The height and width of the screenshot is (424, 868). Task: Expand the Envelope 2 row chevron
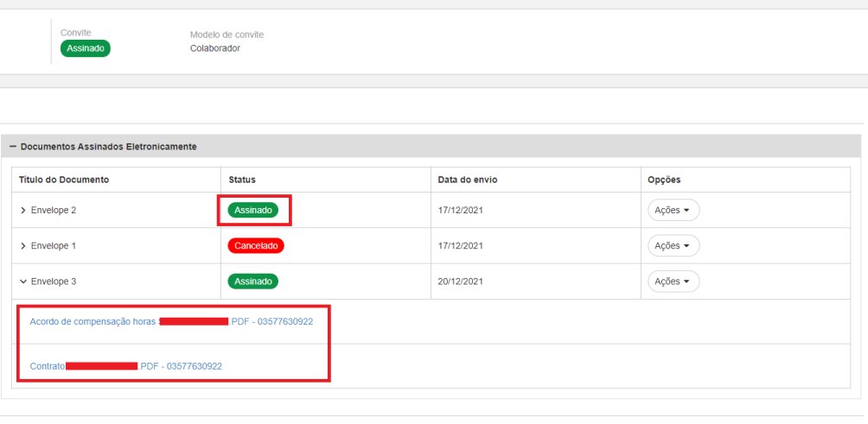[x=22, y=211]
